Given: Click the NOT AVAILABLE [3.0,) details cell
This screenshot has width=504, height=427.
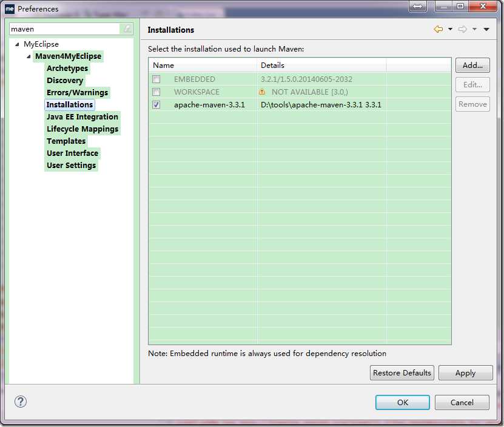Looking at the screenshot, I should (309, 92).
